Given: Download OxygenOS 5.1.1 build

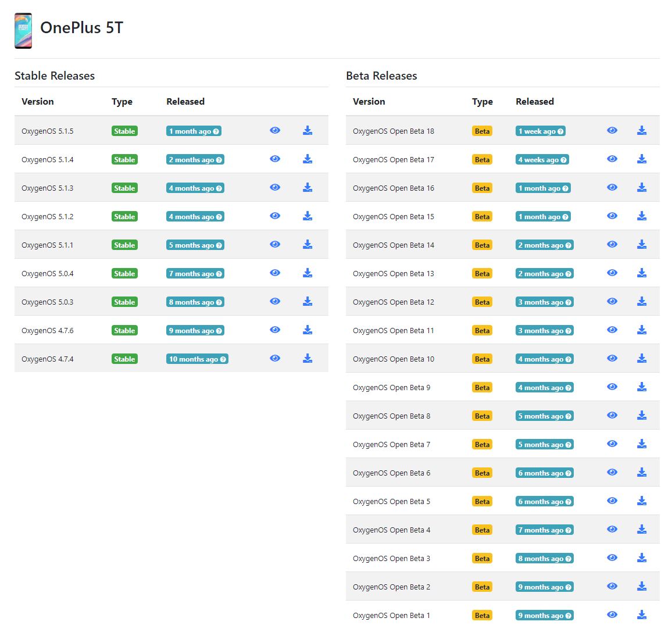Looking at the screenshot, I should tap(308, 244).
